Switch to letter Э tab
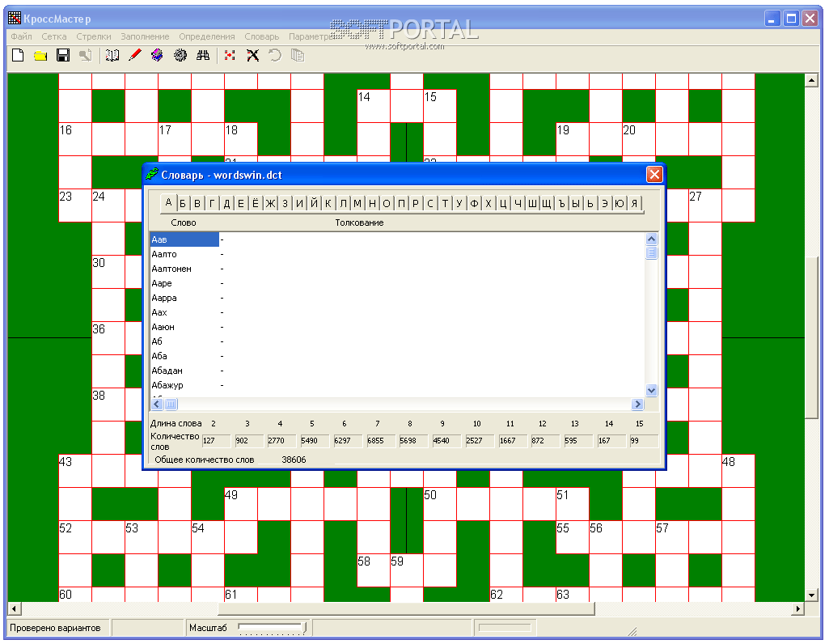Viewport: 829px width, 644px height. [605, 204]
